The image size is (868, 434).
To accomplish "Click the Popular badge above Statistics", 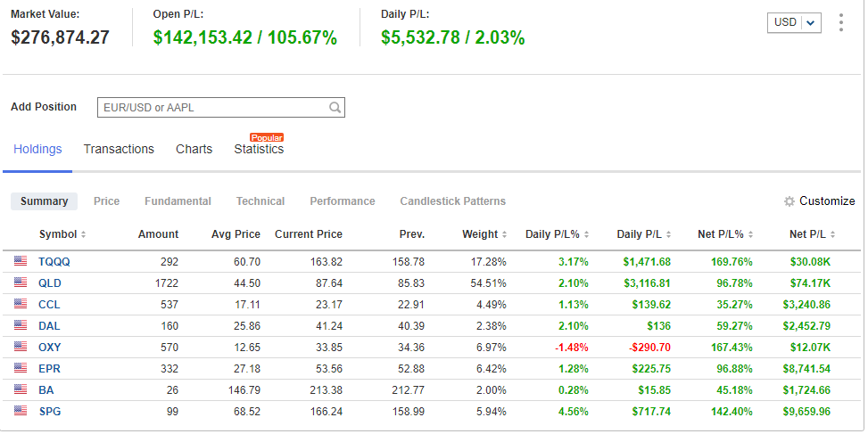I will pyautogui.click(x=267, y=137).
